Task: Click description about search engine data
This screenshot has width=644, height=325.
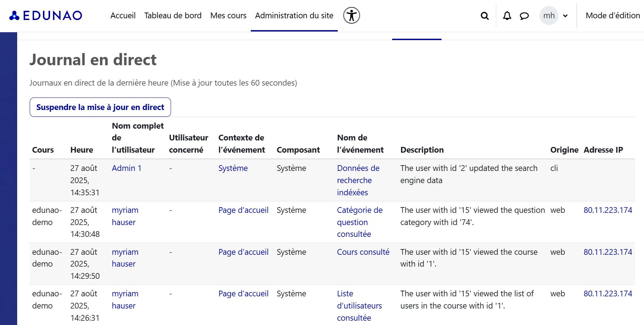Action: point(469,174)
